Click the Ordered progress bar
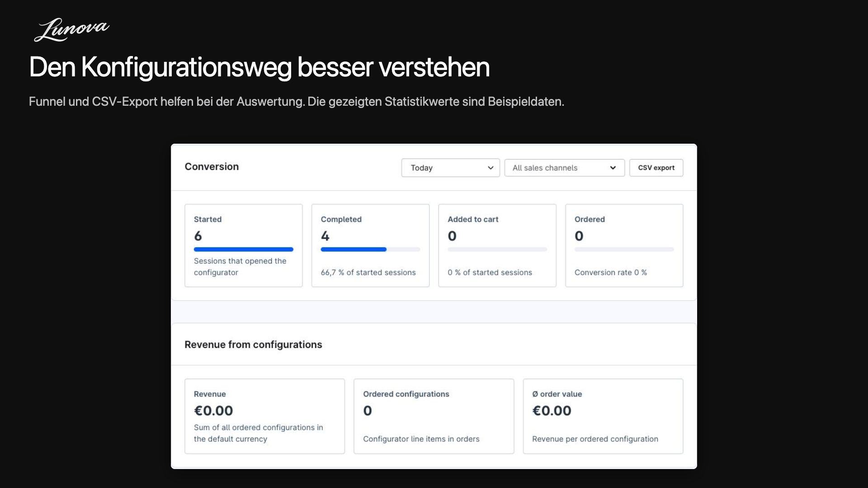Screen dimensions: 868x488 (624, 249)
